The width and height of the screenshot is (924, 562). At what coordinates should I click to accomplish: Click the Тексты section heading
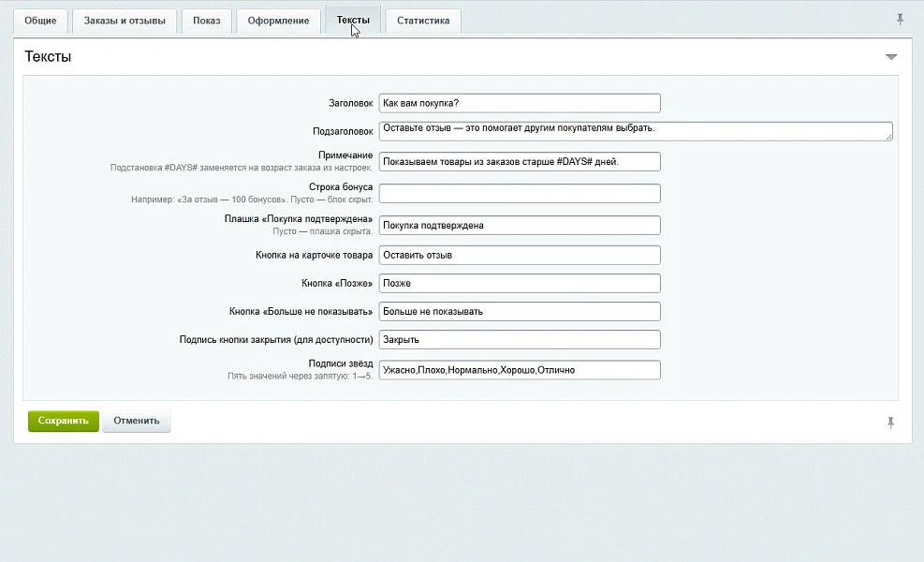pos(48,56)
